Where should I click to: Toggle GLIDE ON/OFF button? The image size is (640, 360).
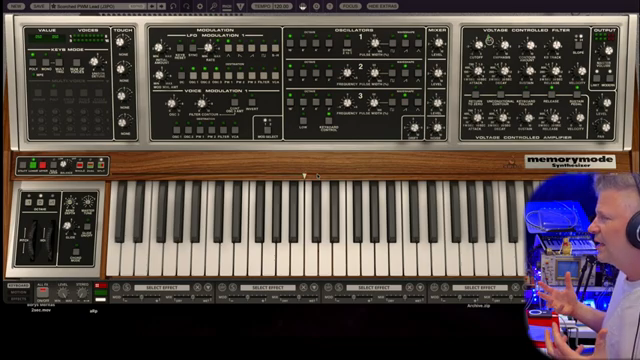(87, 227)
